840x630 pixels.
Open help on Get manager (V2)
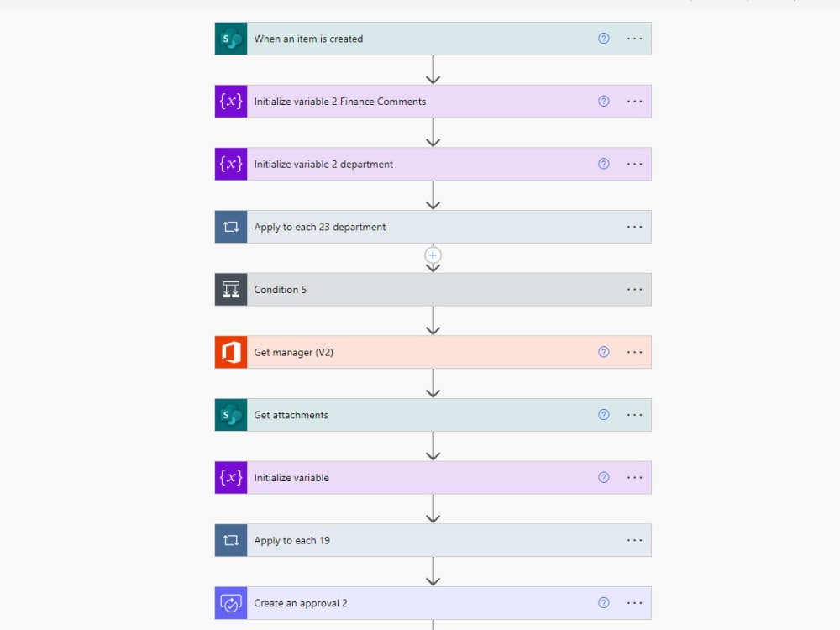603,352
